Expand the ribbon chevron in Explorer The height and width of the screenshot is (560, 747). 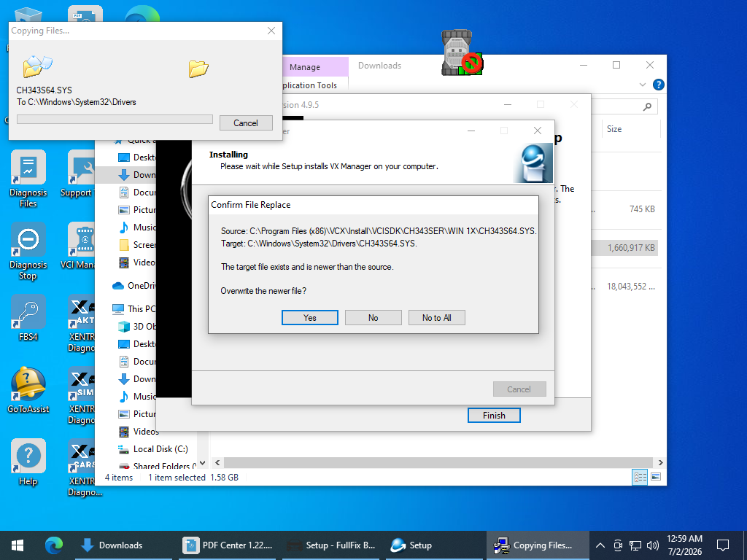point(642,85)
